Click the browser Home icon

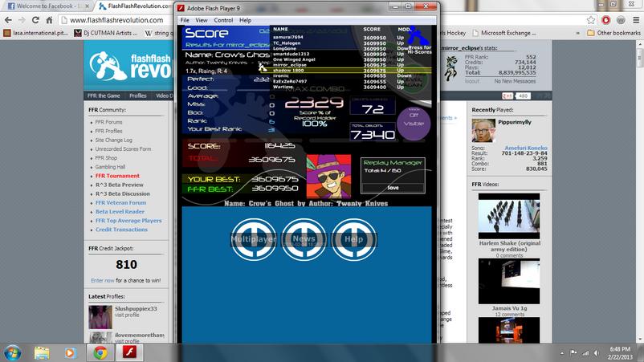49,20
